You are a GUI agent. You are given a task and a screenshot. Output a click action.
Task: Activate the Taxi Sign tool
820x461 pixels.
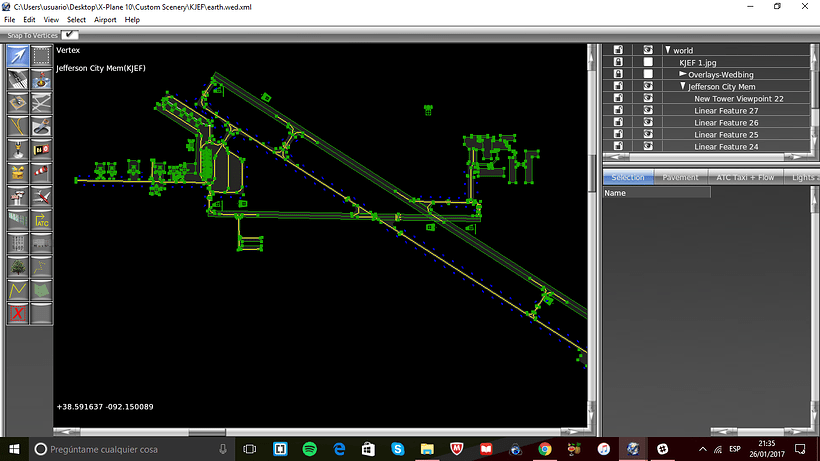[41, 150]
